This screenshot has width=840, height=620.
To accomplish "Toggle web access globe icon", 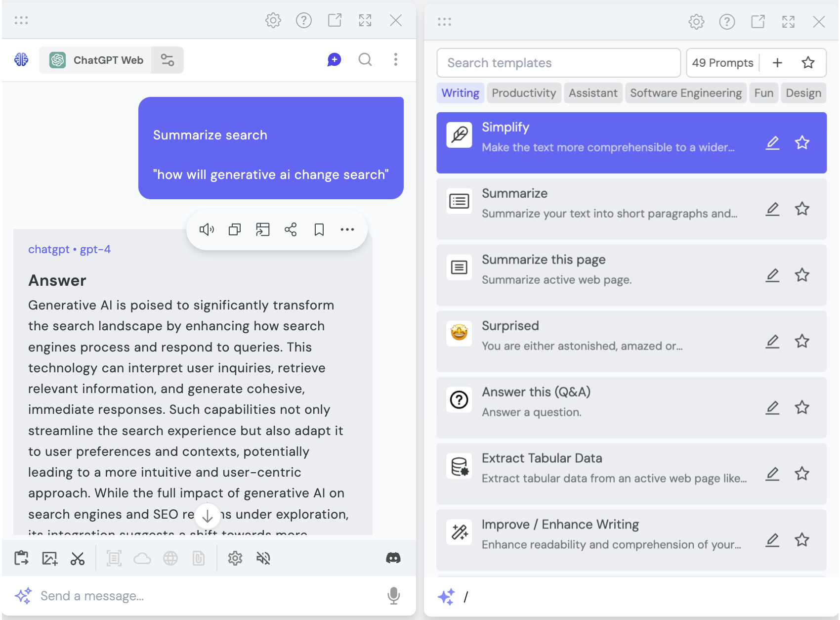I will (170, 558).
